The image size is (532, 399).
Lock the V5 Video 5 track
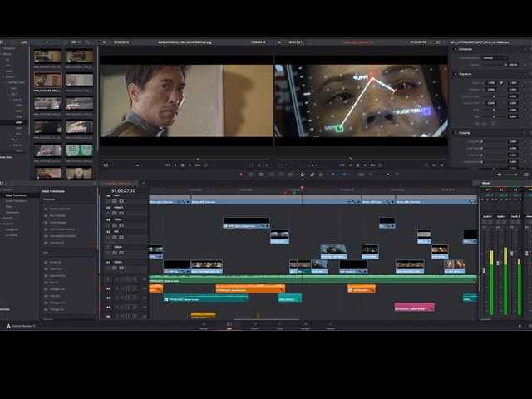coord(108,214)
